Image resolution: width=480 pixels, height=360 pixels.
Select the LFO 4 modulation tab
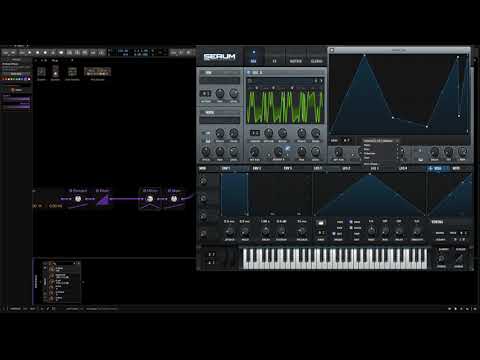click(x=403, y=168)
